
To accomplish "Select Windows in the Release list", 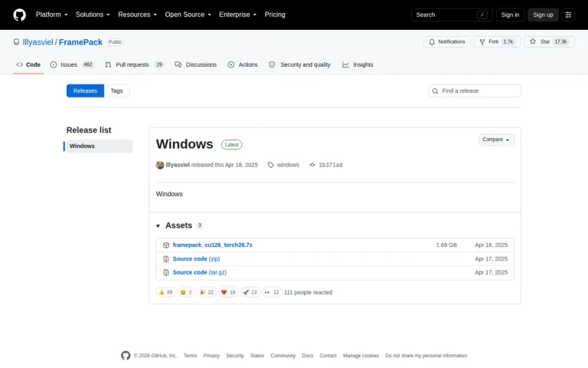I will click(x=100, y=146).
